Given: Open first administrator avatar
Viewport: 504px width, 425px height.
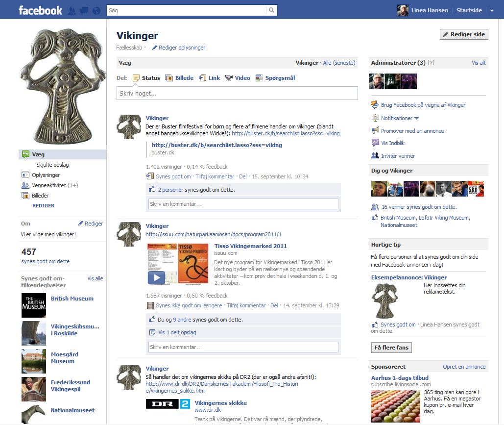Looking at the screenshot, I should pos(376,81).
